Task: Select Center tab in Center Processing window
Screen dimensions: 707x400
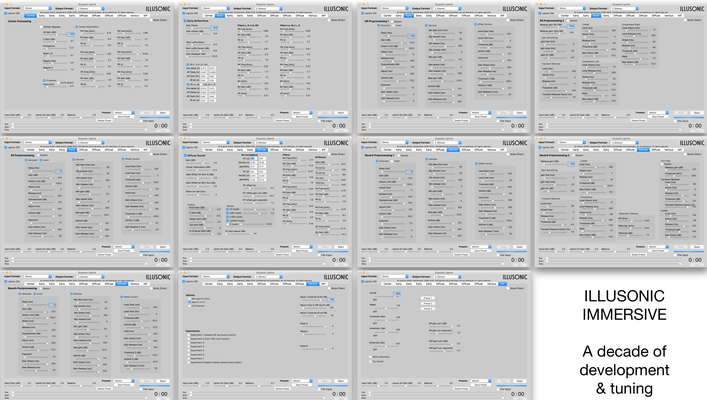Action: pos(31,15)
